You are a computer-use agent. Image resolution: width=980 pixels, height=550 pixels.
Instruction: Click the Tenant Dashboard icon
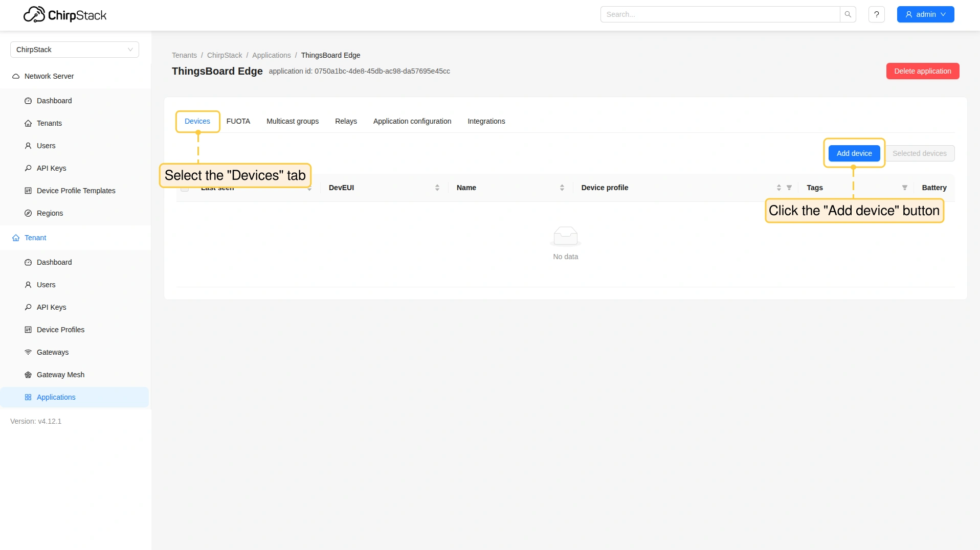pos(28,262)
